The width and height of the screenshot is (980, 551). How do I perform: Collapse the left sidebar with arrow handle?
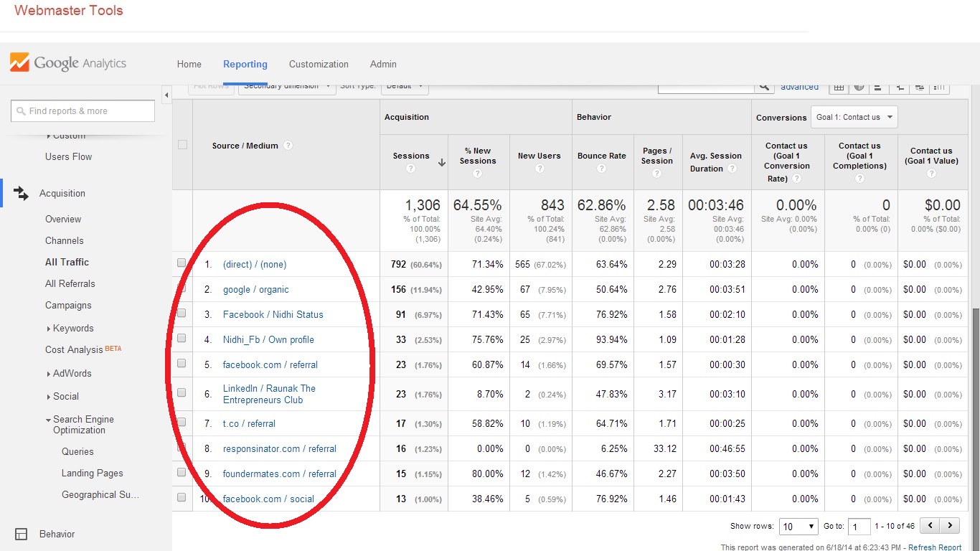click(x=166, y=95)
